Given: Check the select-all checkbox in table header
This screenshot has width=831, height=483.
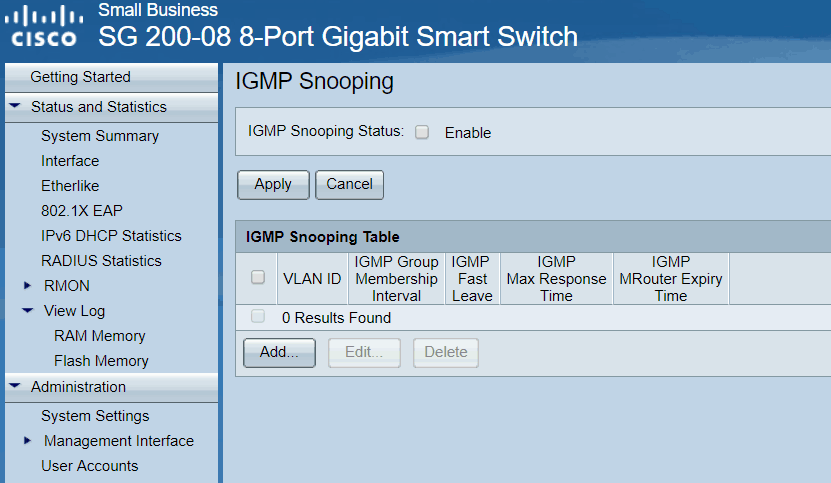Looking at the screenshot, I should [x=258, y=277].
